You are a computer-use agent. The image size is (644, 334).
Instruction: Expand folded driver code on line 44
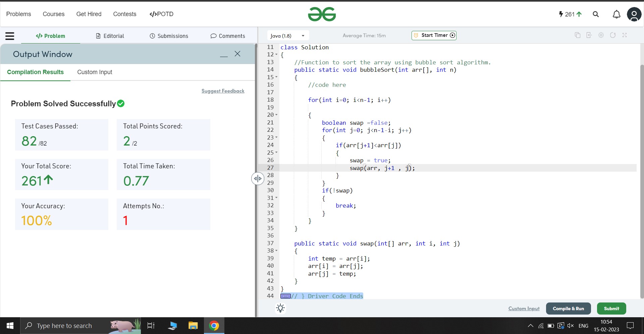[285, 296]
